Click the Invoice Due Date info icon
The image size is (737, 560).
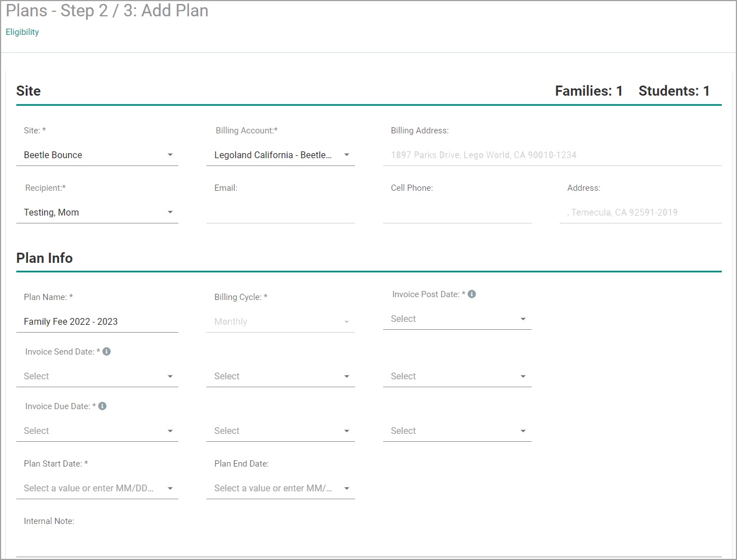pyautogui.click(x=102, y=406)
